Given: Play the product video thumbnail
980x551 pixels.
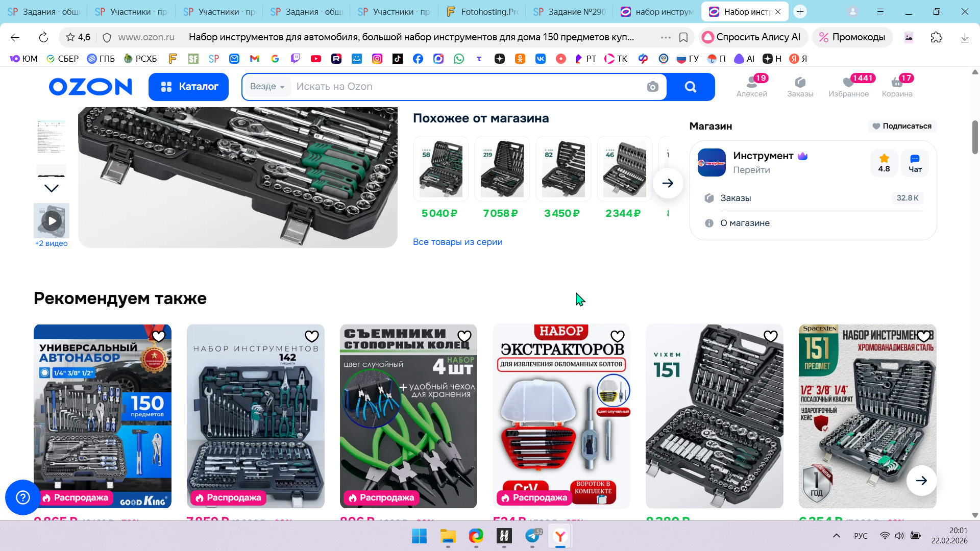Looking at the screenshot, I should click(x=52, y=221).
